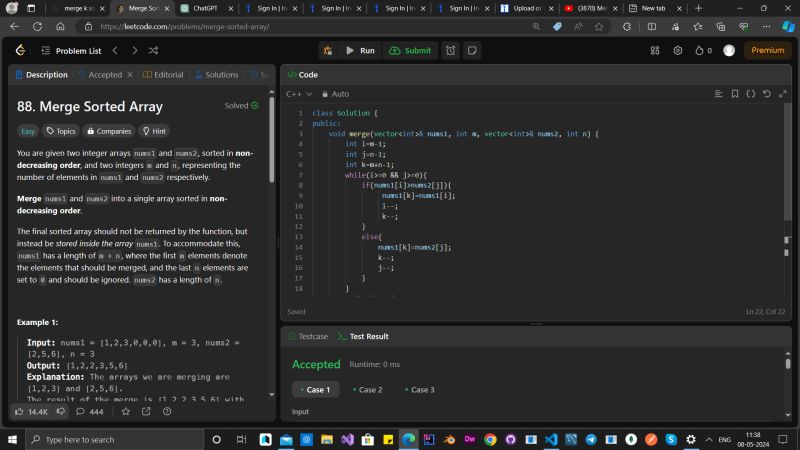Expand the Topics tag section
This screenshot has height=450, width=800.
60,131
